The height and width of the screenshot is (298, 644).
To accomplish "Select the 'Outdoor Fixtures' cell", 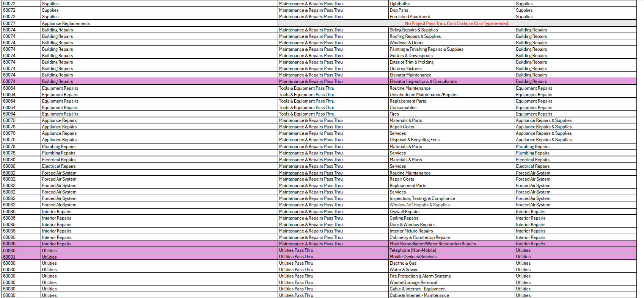I will [x=451, y=69].
